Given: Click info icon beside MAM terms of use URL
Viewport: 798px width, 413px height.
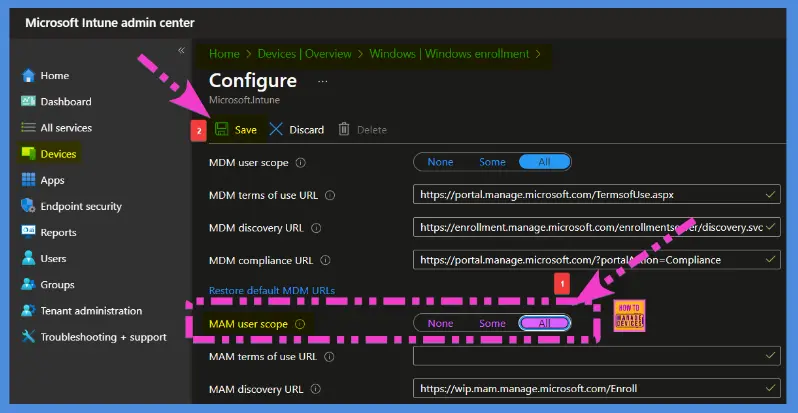Looking at the screenshot, I should point(329,357).
